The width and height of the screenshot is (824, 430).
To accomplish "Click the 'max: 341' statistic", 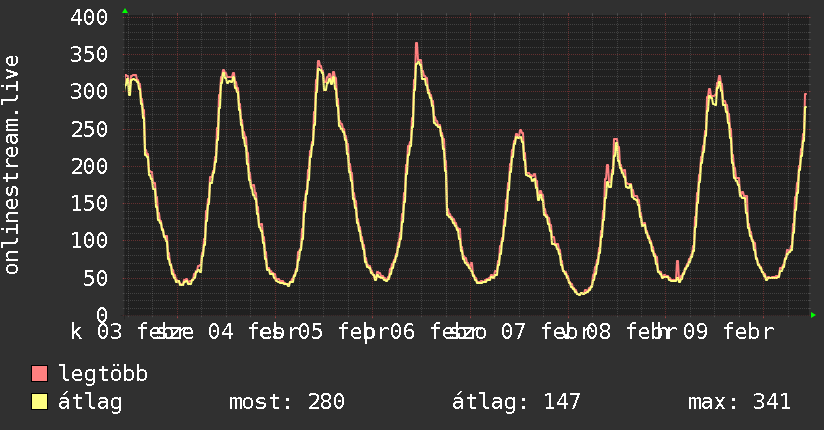I will click(x=739, y=402).
